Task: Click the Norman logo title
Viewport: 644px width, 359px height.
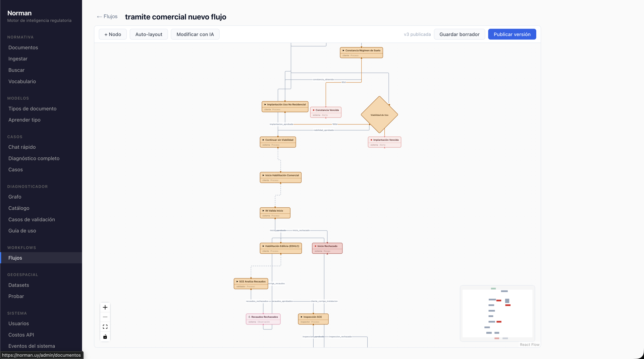Action: [x=19, y=13]
